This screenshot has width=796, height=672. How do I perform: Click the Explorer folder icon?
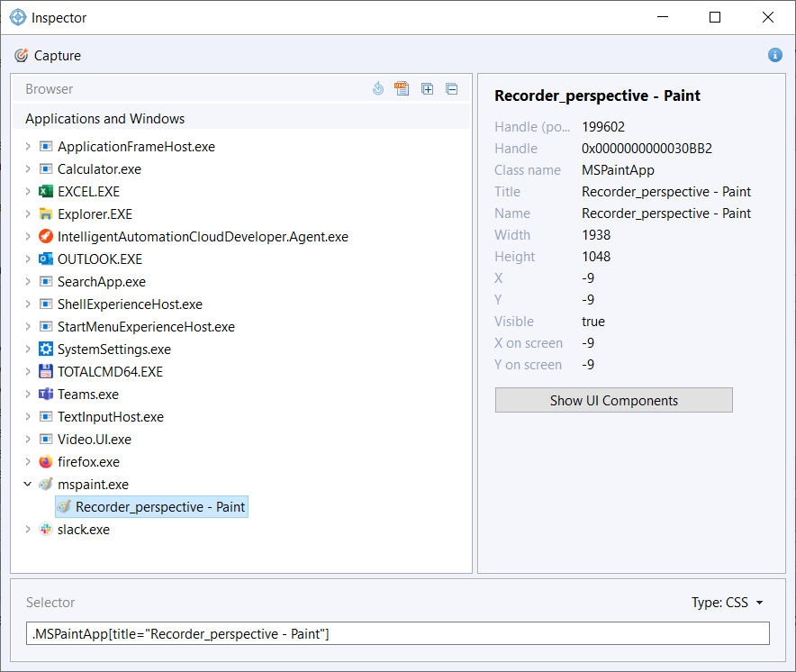(x=46, y=213)
